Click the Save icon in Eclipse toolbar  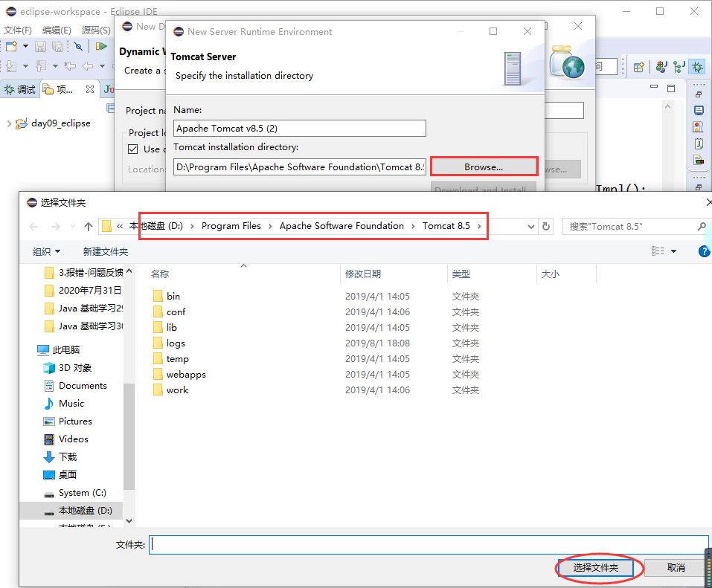pos(41,46)
